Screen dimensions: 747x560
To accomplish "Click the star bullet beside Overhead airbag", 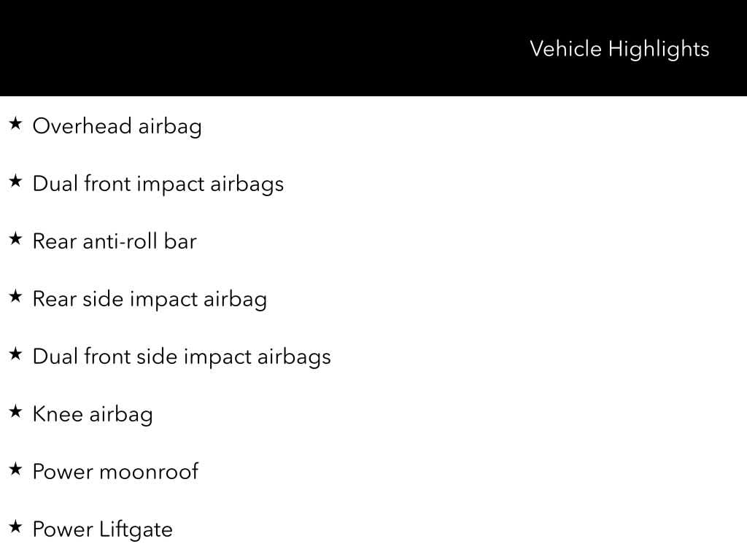I will tap(15, 124).
